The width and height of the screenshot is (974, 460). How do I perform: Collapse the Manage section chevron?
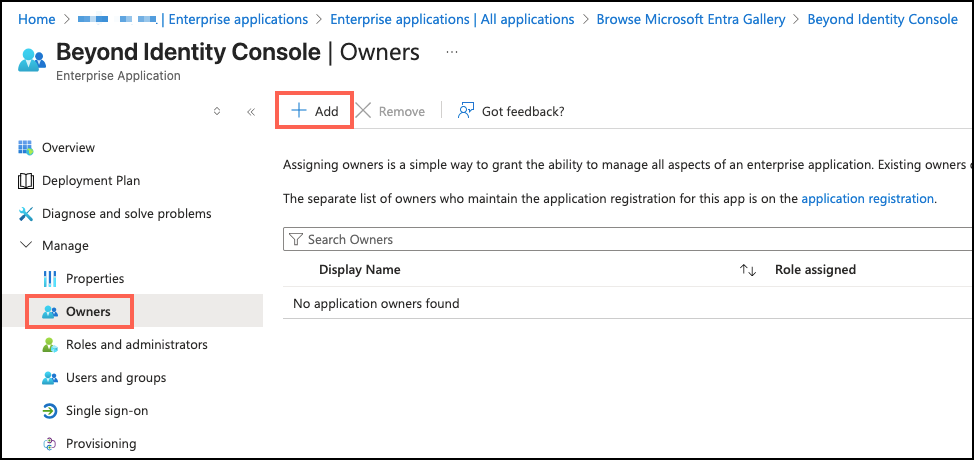[26, 245]
